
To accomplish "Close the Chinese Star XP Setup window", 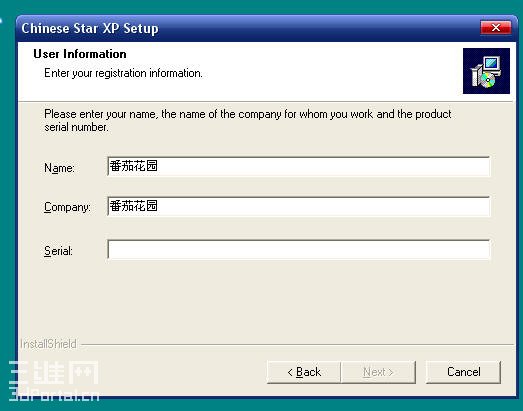I will click(x=496, y=28).
